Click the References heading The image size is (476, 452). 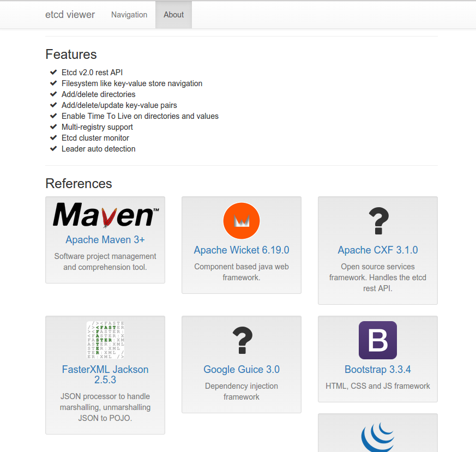[79, 184]
